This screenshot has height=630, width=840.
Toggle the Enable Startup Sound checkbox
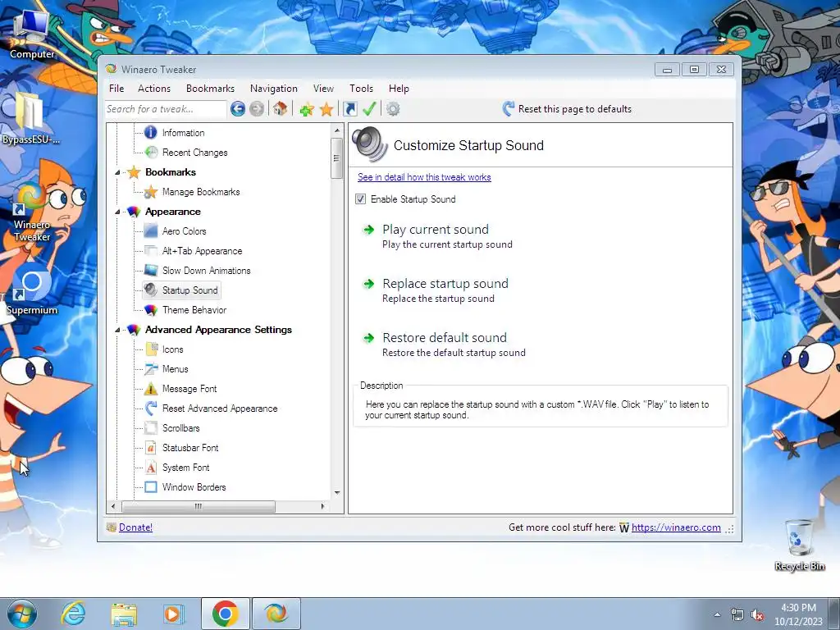361,199
